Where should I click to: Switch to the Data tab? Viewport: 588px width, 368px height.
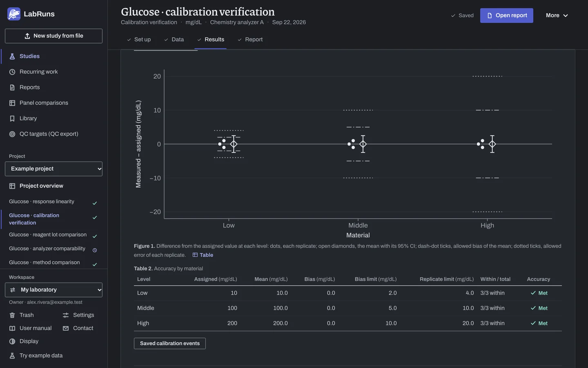[x=174, y=40]
